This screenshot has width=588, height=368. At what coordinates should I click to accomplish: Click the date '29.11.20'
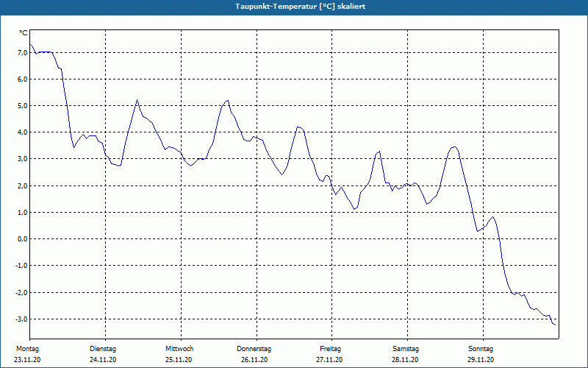click(481, 360)
